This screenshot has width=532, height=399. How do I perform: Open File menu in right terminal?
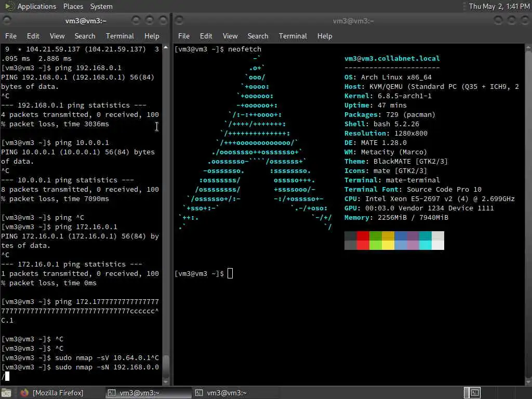pos(183,36)
